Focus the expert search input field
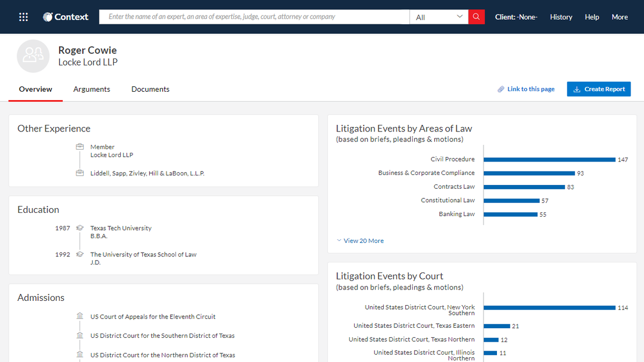The width and height of the screenshot is (644, 362). (254, 17)
